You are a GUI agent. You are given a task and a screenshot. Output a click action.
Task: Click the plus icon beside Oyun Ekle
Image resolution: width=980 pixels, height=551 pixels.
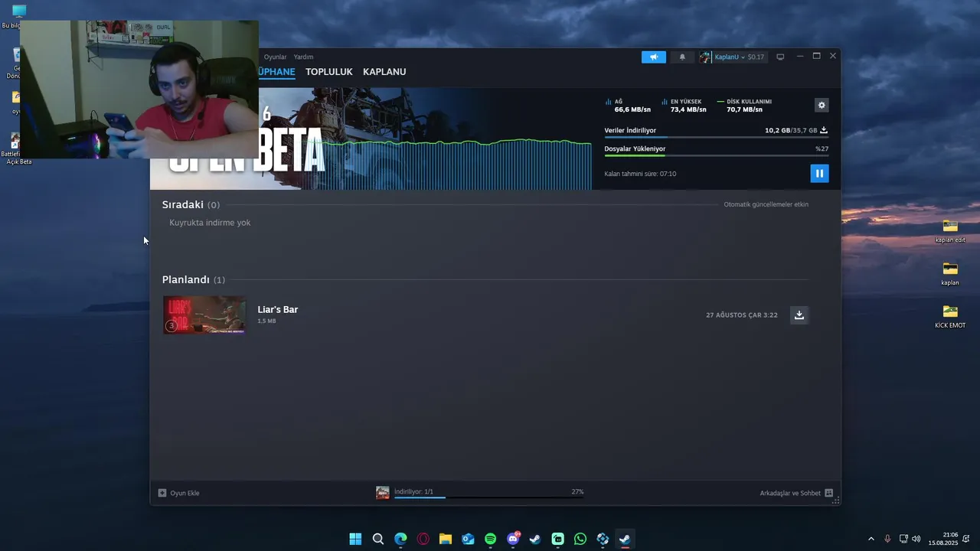[x=162, y=494]
